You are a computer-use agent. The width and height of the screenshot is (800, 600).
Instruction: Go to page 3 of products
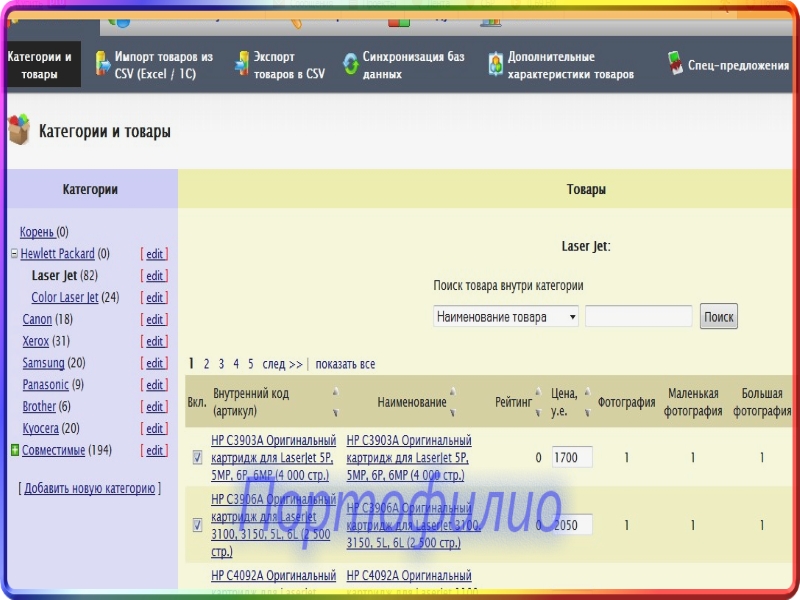221,364
